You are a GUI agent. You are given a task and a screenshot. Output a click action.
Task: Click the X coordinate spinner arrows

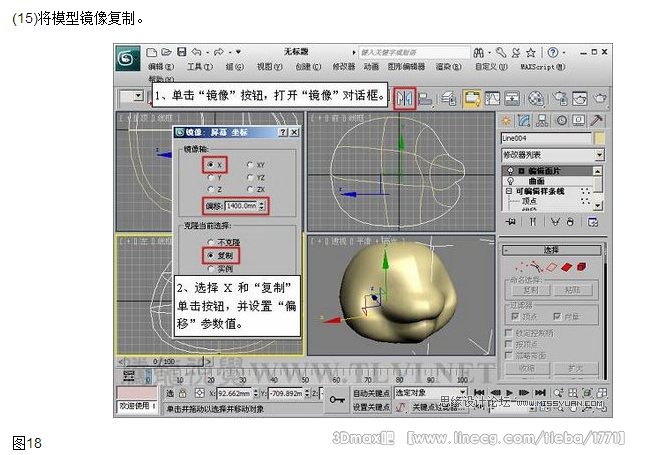pos(255,393)
